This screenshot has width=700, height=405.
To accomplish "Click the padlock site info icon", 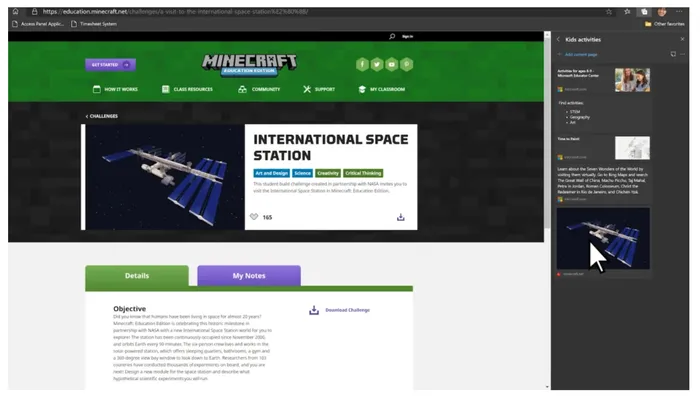I will click(x=34, y=12).
